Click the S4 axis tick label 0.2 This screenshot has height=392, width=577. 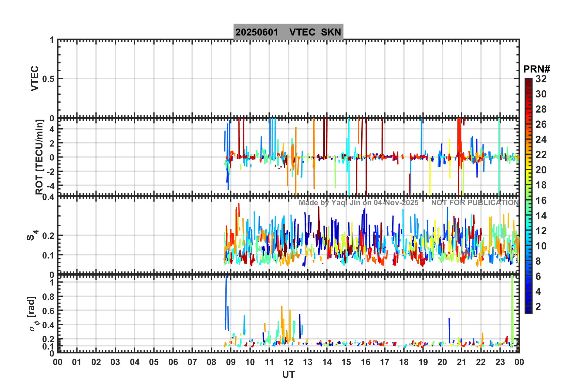pos(48,235)
